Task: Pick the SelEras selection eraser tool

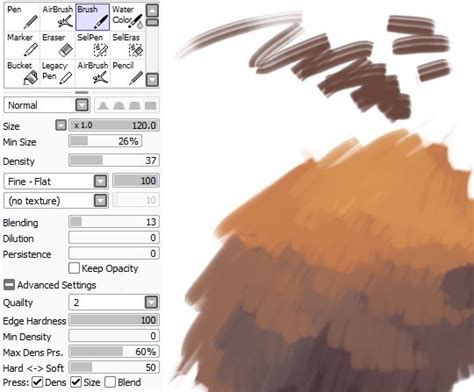Action: tap(128, 45)
